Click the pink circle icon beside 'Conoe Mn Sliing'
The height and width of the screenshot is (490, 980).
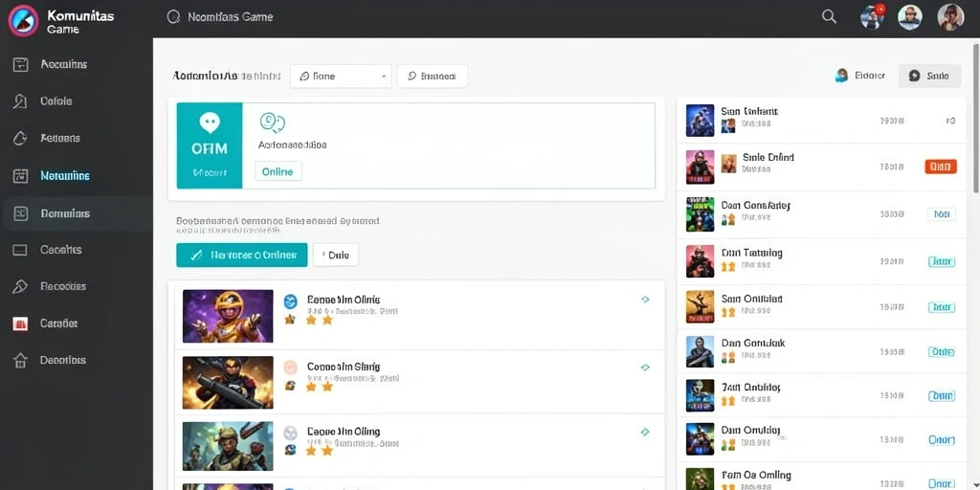coord(291,367)
